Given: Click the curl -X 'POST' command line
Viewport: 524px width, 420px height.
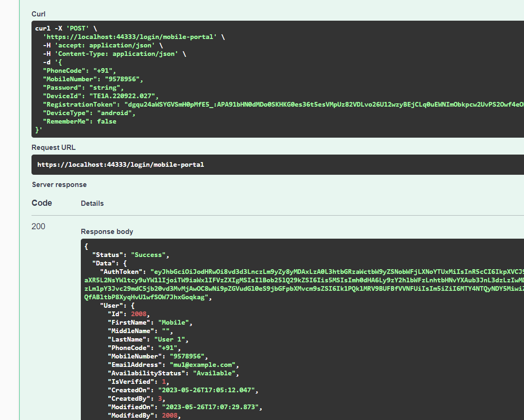Looking at the screenshot, I should click(66, 28).
